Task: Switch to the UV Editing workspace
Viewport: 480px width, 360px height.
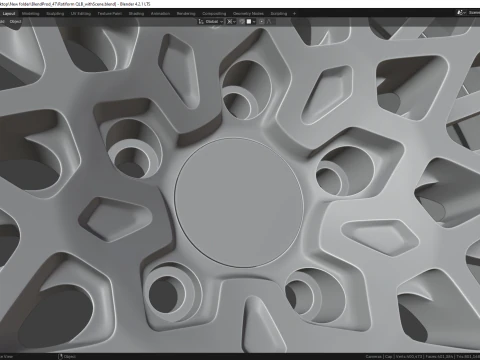Action: coord(81,14)
